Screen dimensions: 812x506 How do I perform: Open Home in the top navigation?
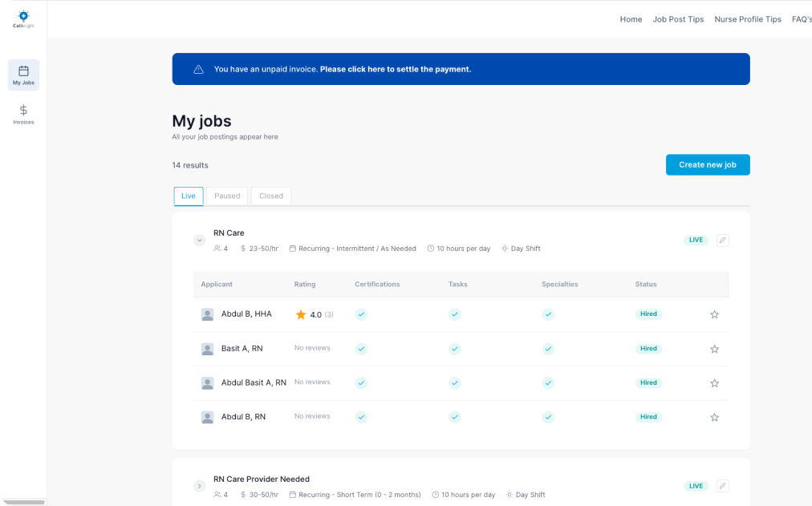[x=631, y=19]
